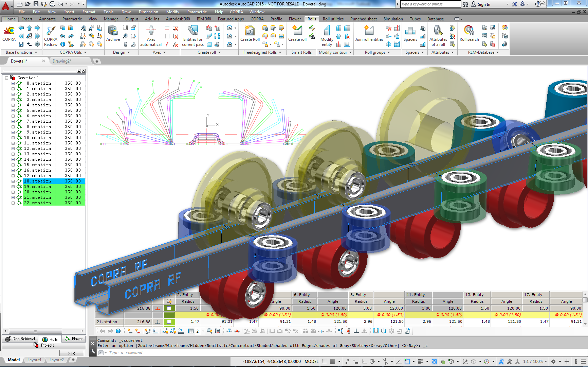Toggle snap mode in status bar
Viewport: 588px width, 367px height.
click(x=333, y=362)
